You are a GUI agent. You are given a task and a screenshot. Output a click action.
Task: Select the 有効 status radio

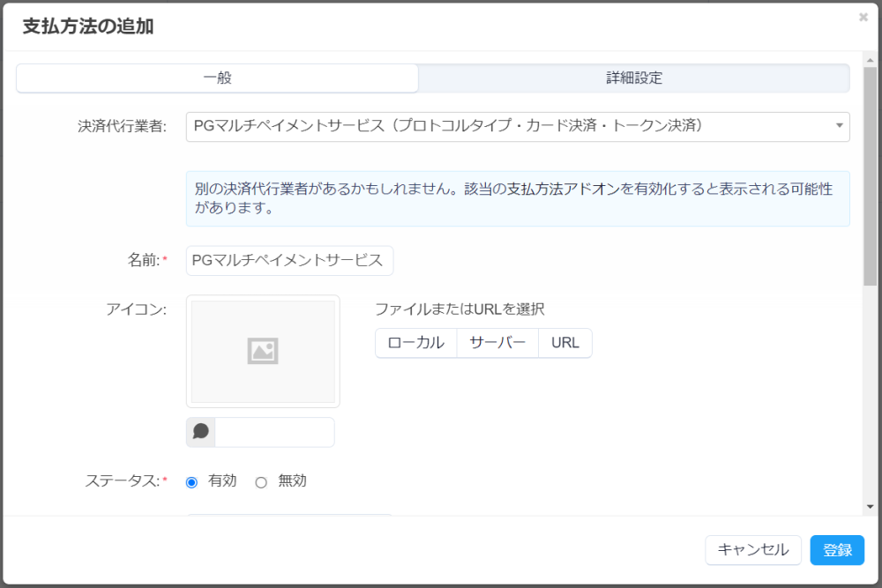(x=191, y=482)
